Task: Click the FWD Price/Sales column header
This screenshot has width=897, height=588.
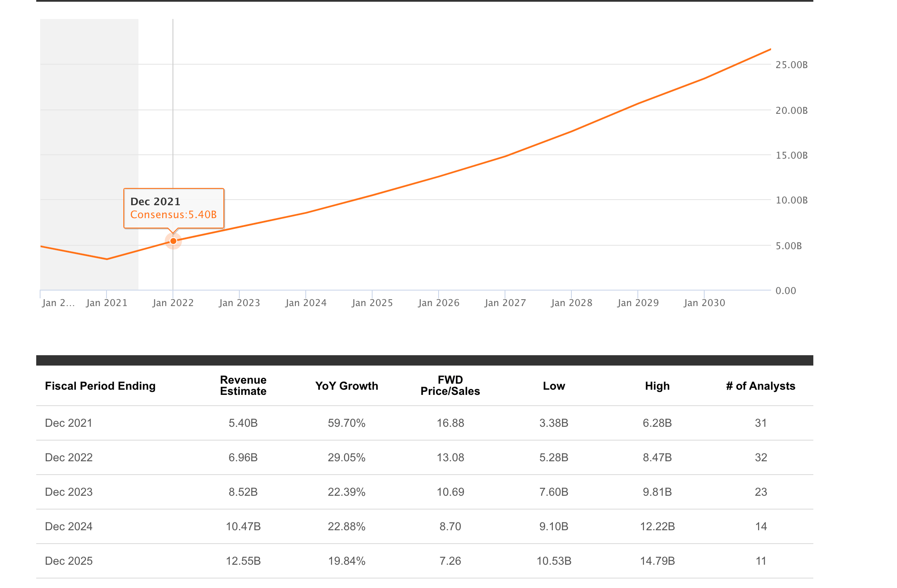Action: pos(450,385)
